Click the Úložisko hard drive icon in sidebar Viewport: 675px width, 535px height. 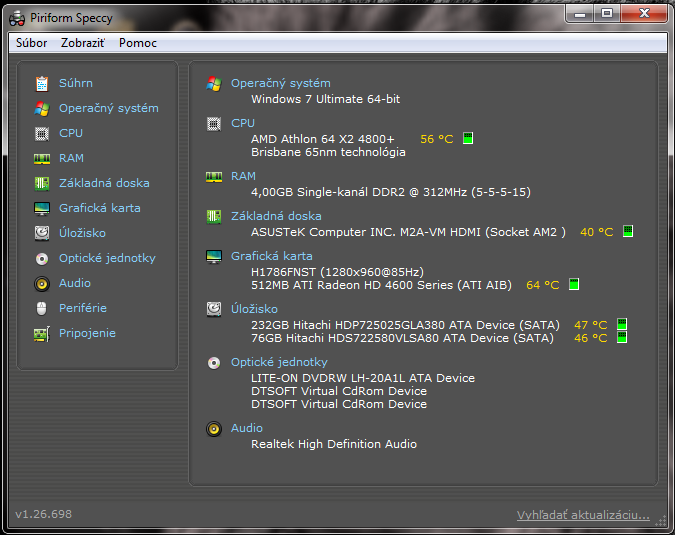click(x=42, y=233)
